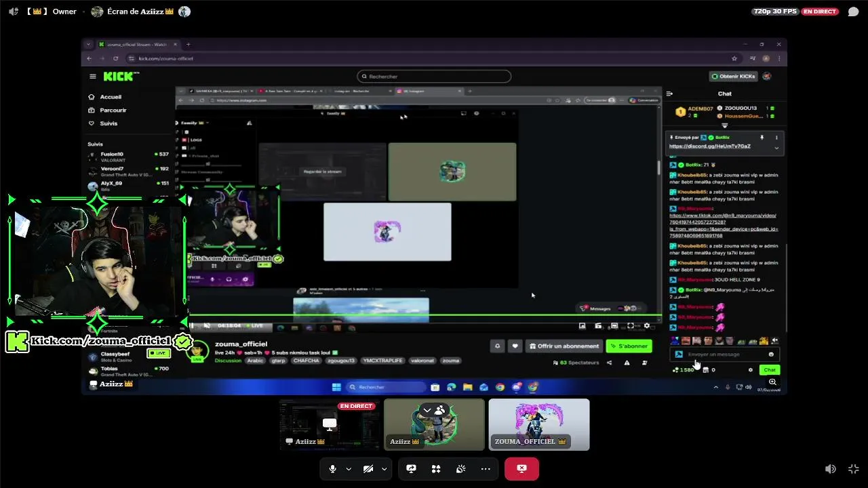This screenshot has width=868, height=488.
Task: Collapse participants with chevron above tiles
Action: pyautogui.click(x=427, y=411)
